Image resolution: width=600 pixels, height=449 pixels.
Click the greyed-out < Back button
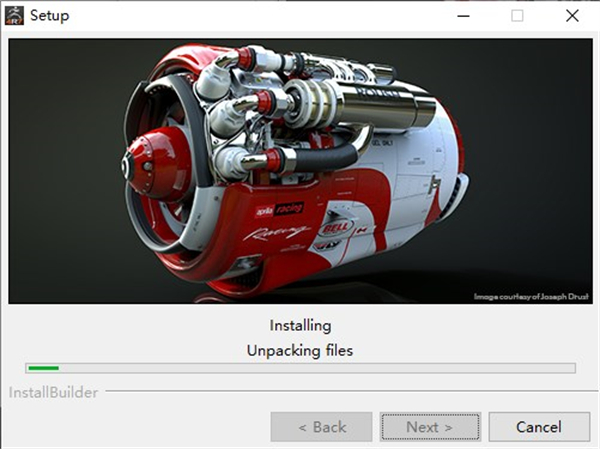click(321, 427)
